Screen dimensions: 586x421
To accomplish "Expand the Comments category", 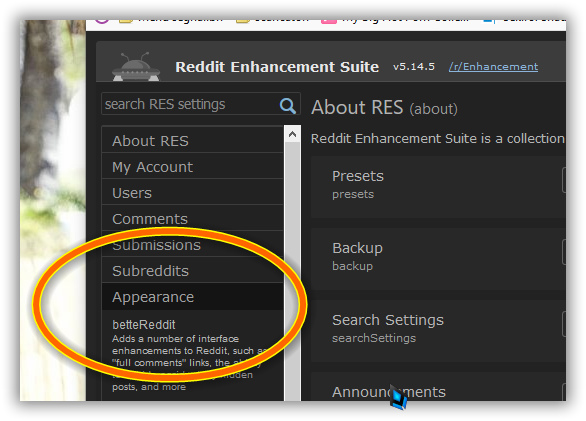I will [x=192, y=218].
